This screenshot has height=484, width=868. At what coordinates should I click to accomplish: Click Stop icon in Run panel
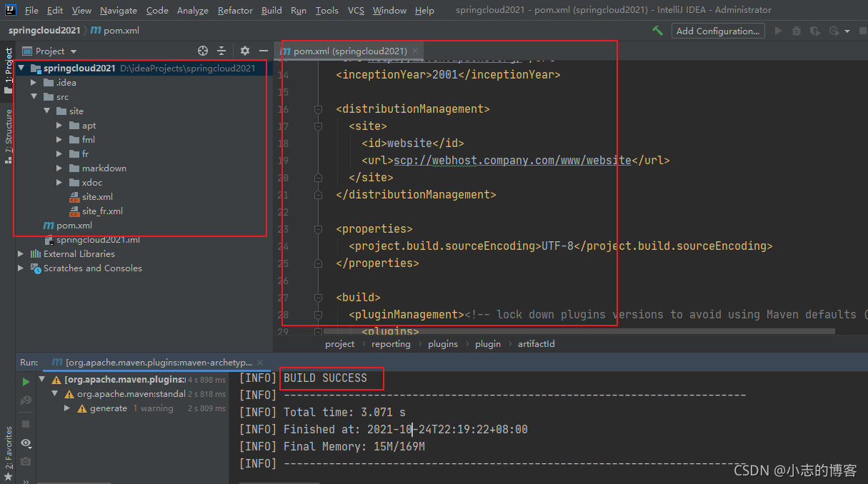click(26, 423)
